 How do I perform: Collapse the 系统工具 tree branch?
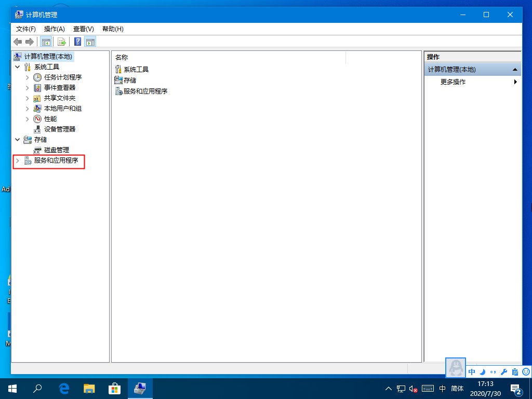(x=17, y=66)
